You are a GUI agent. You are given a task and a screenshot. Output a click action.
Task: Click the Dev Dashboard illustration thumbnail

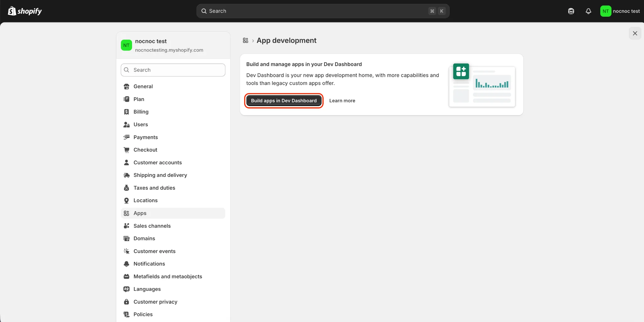(482, 85)
